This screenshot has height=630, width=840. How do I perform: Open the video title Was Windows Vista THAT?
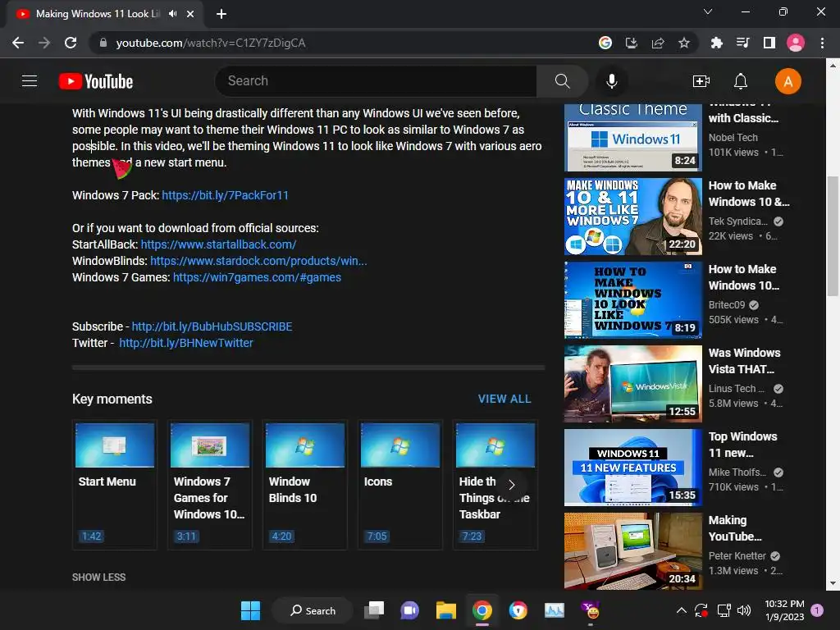click(744, 361)
